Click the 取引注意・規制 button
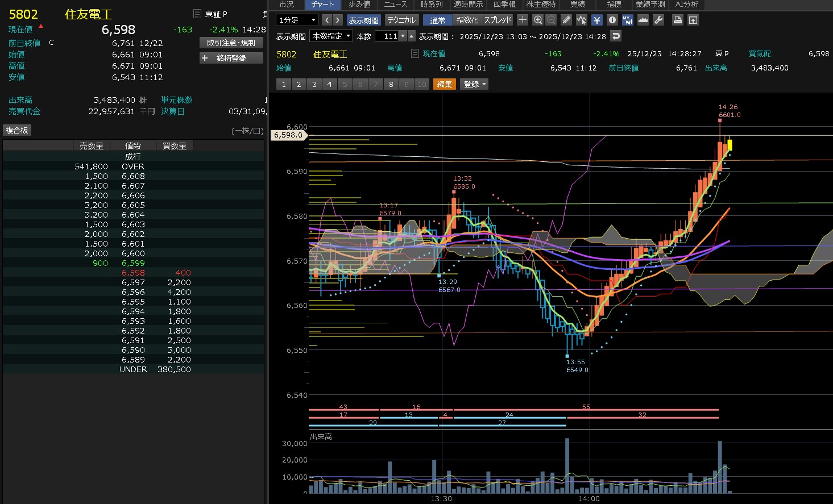This screenshot has height=504, width=833. 231,43
